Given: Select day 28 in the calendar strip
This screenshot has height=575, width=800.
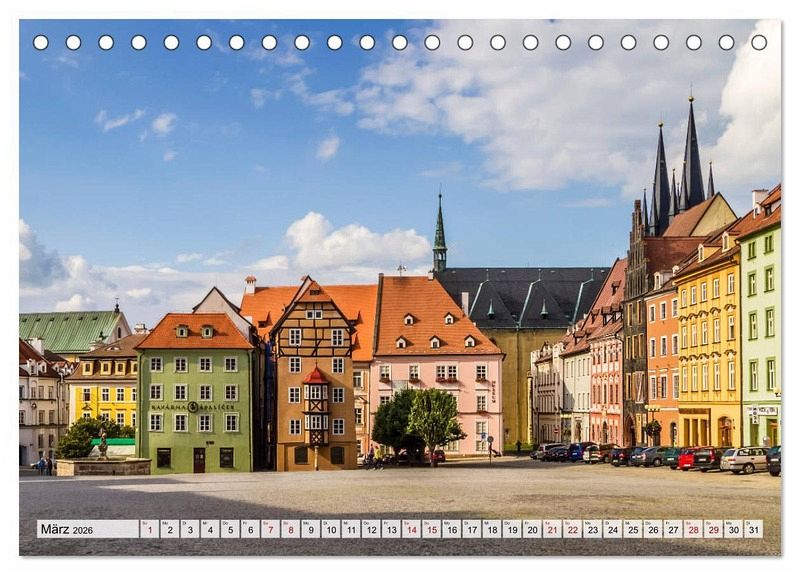Looking at the screenshot, I should point(693,529).
